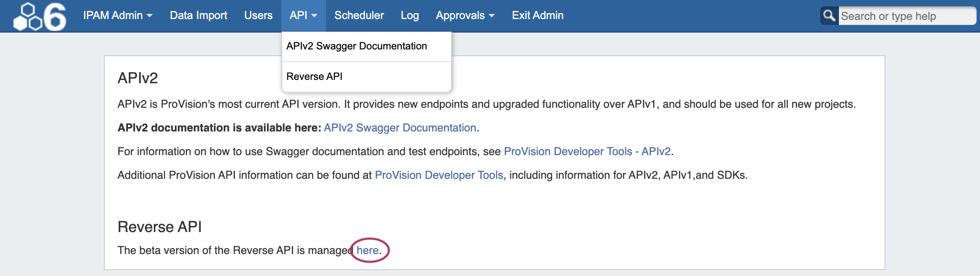This screenshot has width=980, height=276.
Task: Click Exit Admin in navigation bar
Action: pyautogui.click(x=537, y=16)
